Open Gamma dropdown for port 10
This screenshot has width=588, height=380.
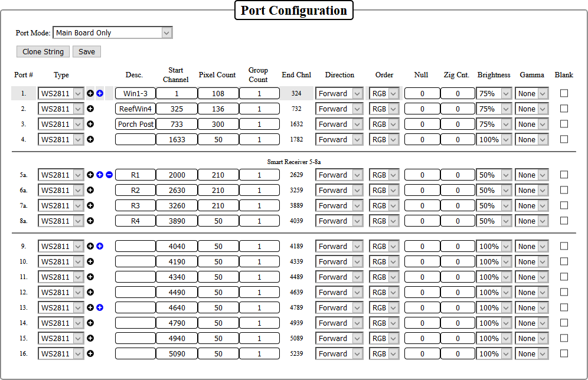click(532, 261)
